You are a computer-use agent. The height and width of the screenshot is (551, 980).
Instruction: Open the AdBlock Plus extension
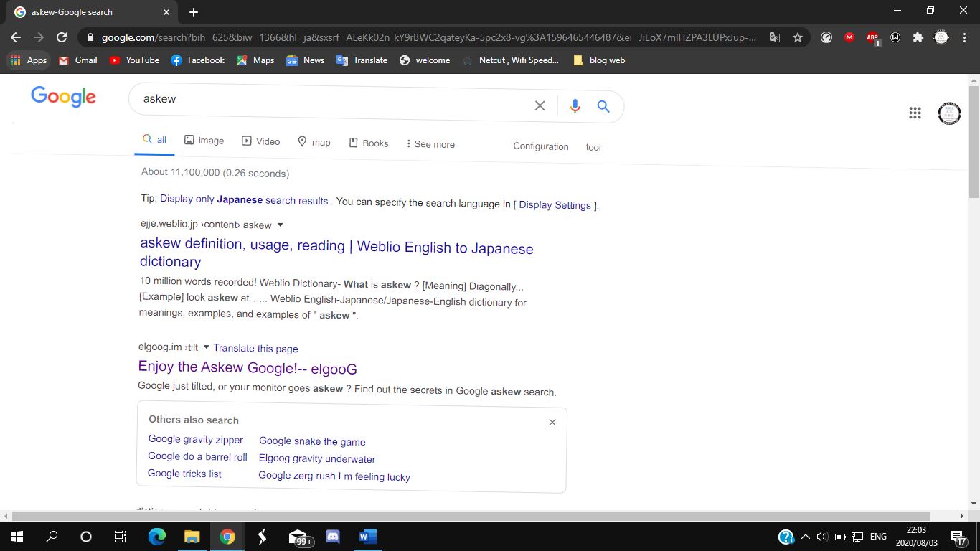(x=872, y=38)
